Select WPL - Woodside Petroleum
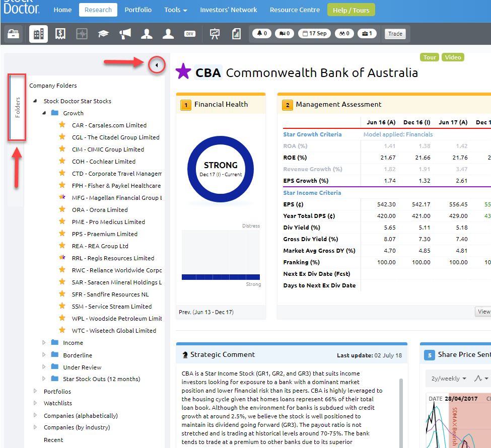491x448 pixels. click(117, 319)
